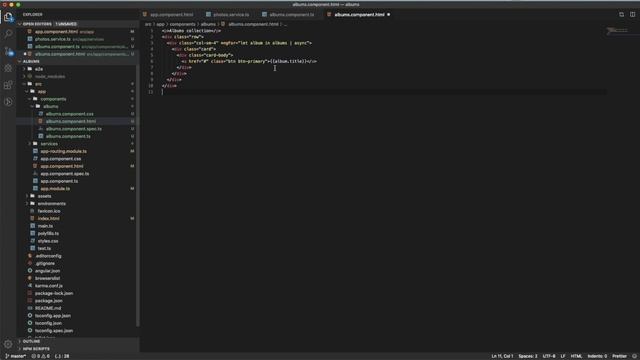Screen dimensions: 640x360
Task: Click the 'components' breadcrumb segment
Action: 182,24
